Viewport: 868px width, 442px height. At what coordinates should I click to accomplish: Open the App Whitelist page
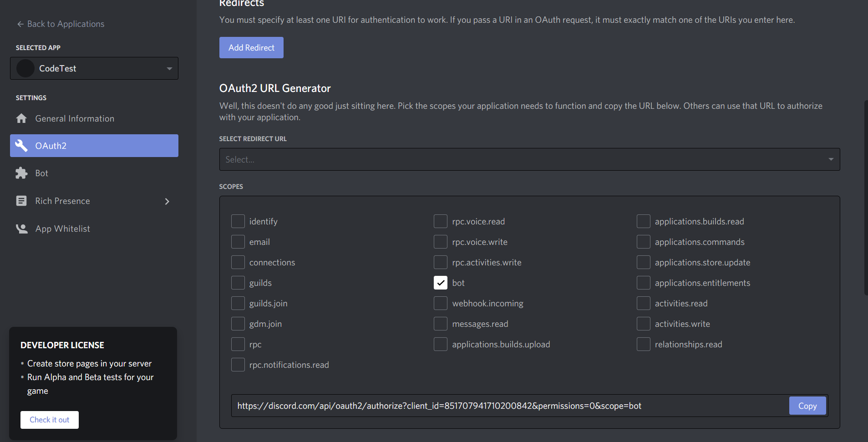point(94,229)
